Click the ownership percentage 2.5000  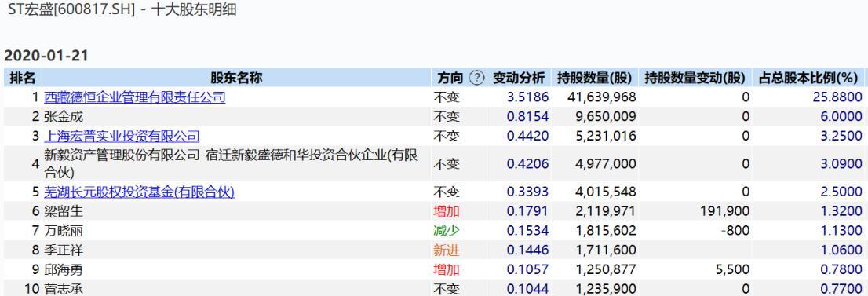pyautogui.click(x=841, y=192)
